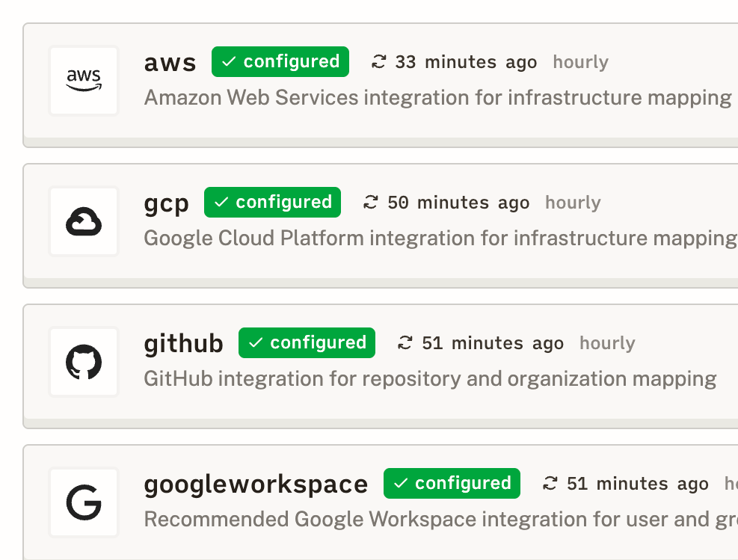Click "50 minutes ago" sync time for gcp
Viewport: 738px width, 560px height.
click(458, 203)
